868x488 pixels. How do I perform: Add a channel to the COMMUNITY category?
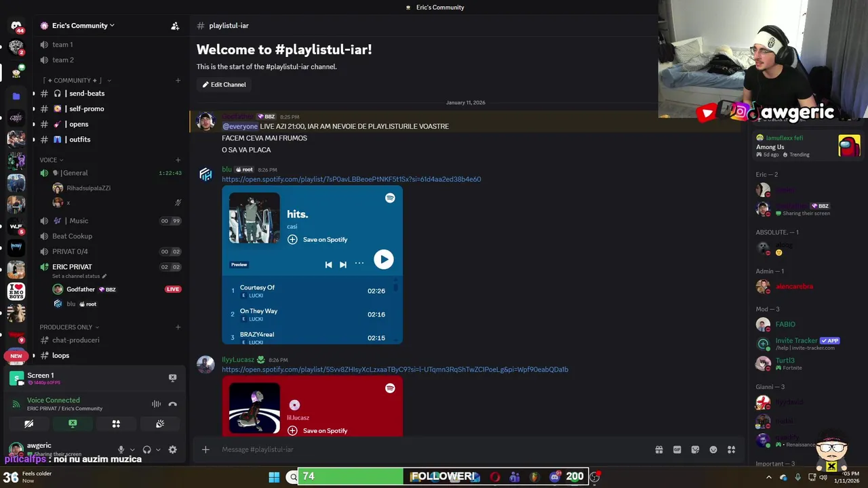click(178, 81)
